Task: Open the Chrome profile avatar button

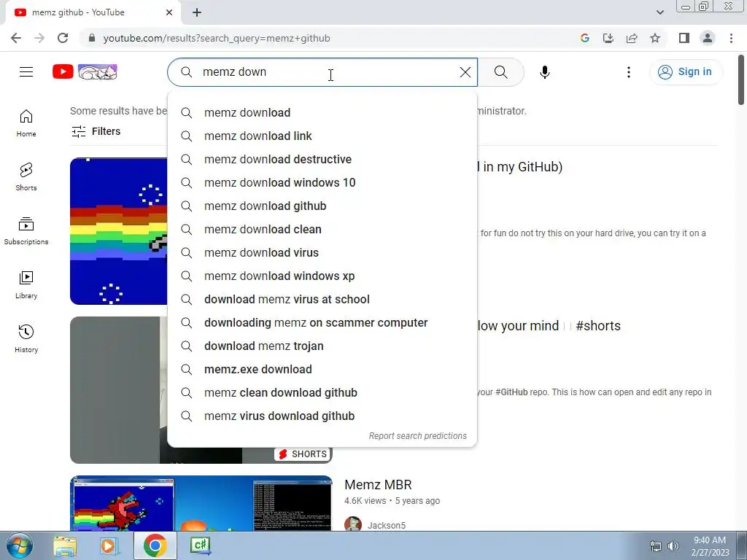Action: pyautogui.click(x=708, y=38)
